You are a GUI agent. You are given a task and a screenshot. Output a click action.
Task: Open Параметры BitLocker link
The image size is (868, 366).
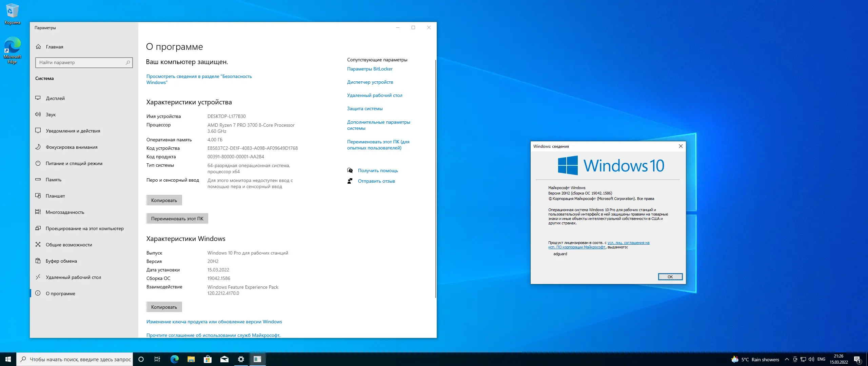(x=370, y=69)
